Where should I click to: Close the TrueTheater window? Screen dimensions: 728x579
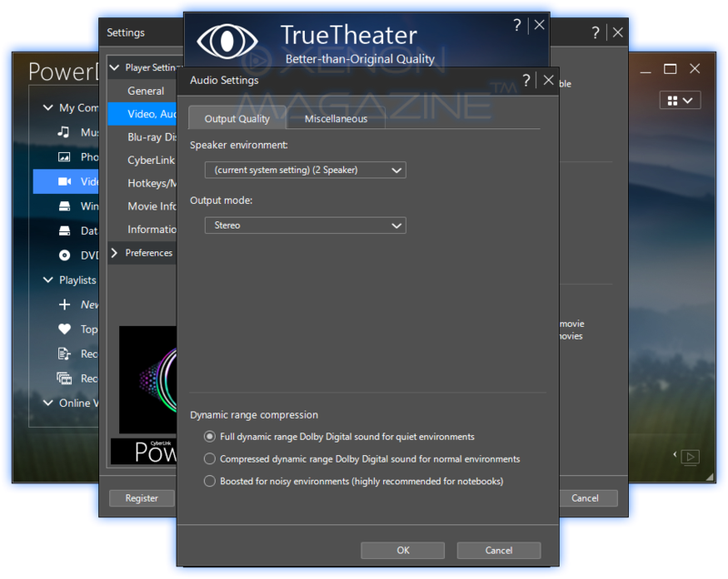[539, 25]
